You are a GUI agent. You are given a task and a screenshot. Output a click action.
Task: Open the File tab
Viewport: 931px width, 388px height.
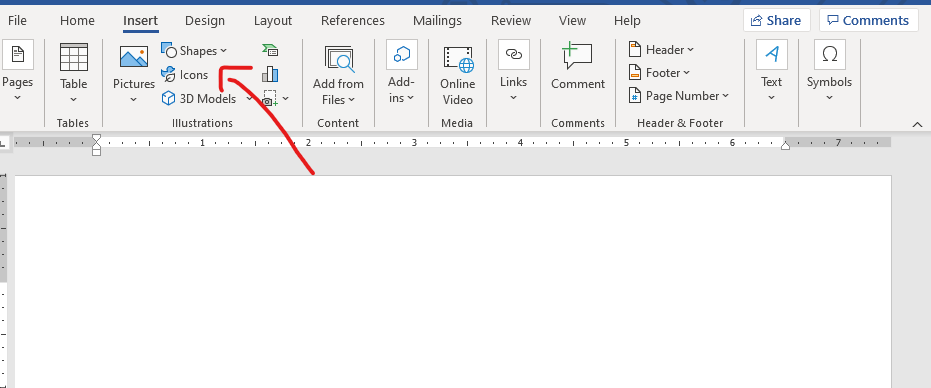tap(17, 21)
